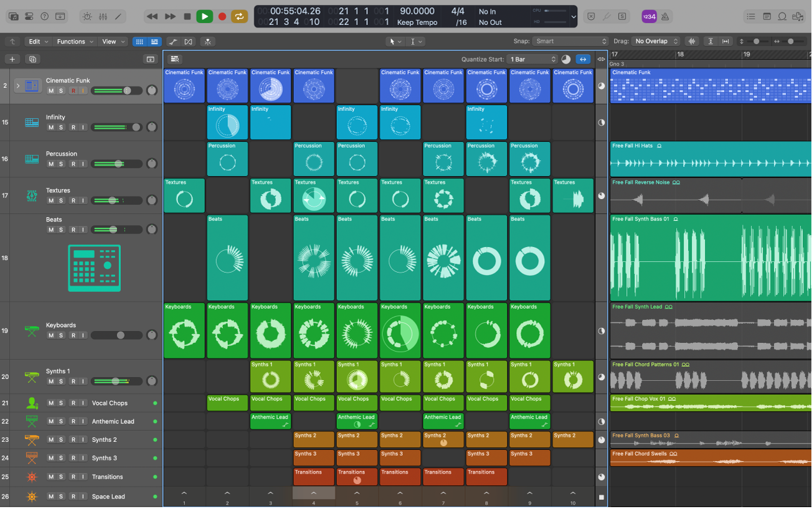Trigger scene 4 at grid bottom
The width and height of the screenshot is (812, 509).
click(x=314, y=494)
